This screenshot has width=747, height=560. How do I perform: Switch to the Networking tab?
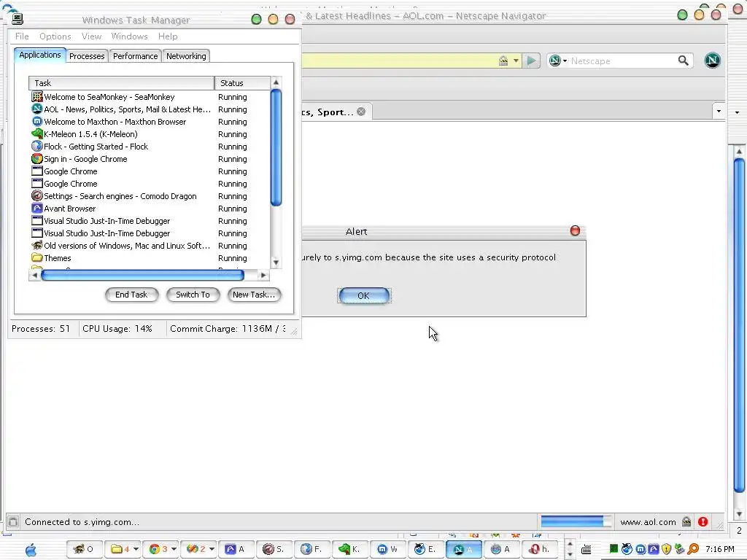coord(186,55)
